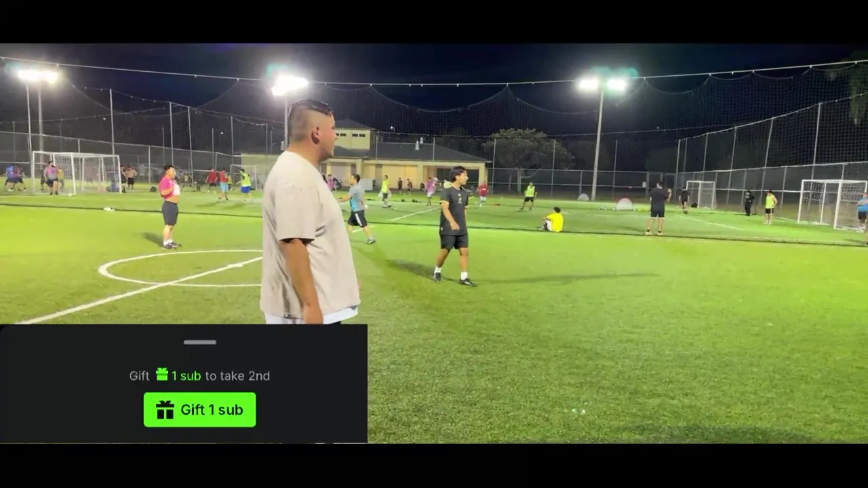Screen dimensions: 868x488
Task: Tap the player wearing pink shirt
Action: coord(170,207)
